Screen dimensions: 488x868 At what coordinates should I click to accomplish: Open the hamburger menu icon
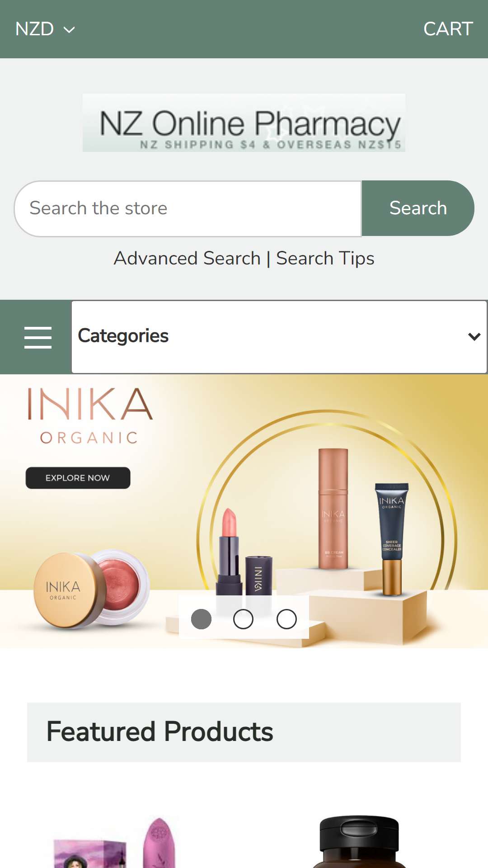pos(38,337)
